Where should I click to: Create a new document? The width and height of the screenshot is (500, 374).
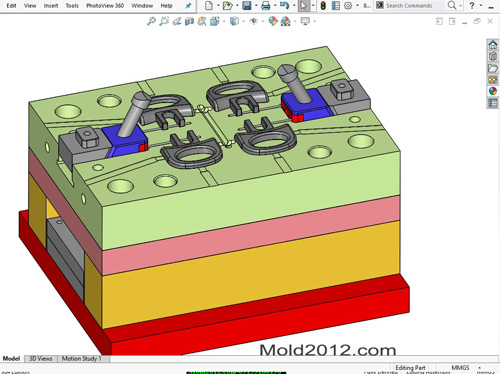coord(209,6)
